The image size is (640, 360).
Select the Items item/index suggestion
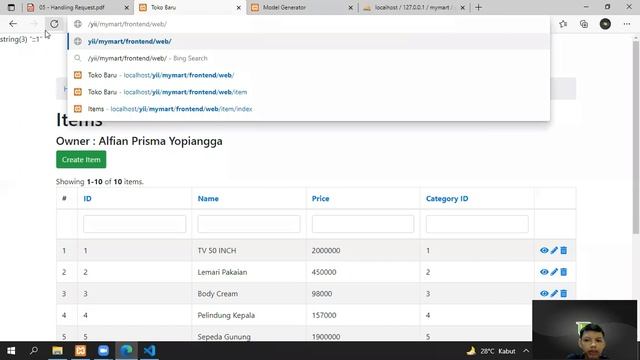309,109
